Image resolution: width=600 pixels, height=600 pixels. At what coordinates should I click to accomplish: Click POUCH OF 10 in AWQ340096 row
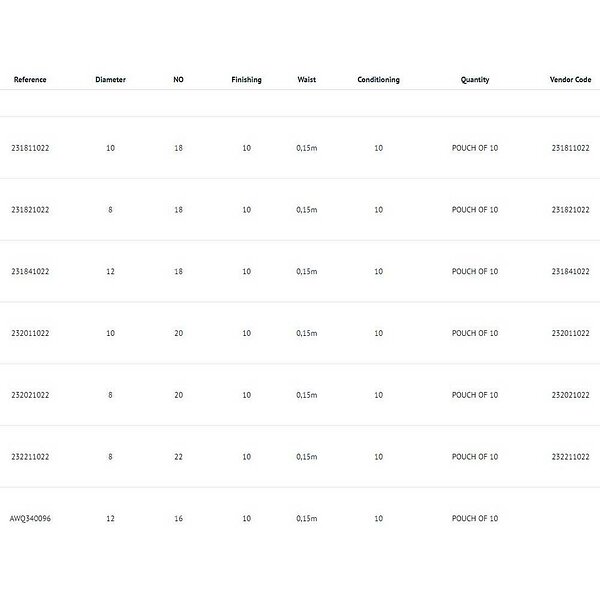click(475, 519)
